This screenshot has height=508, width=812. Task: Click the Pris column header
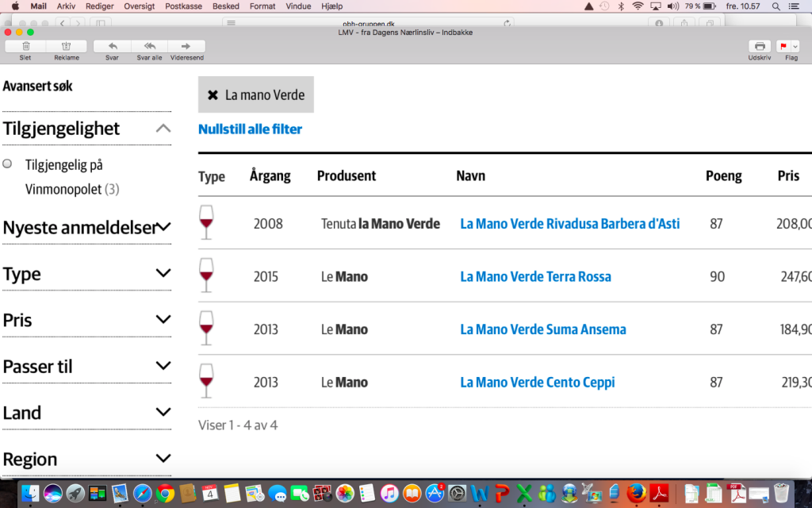788,175
